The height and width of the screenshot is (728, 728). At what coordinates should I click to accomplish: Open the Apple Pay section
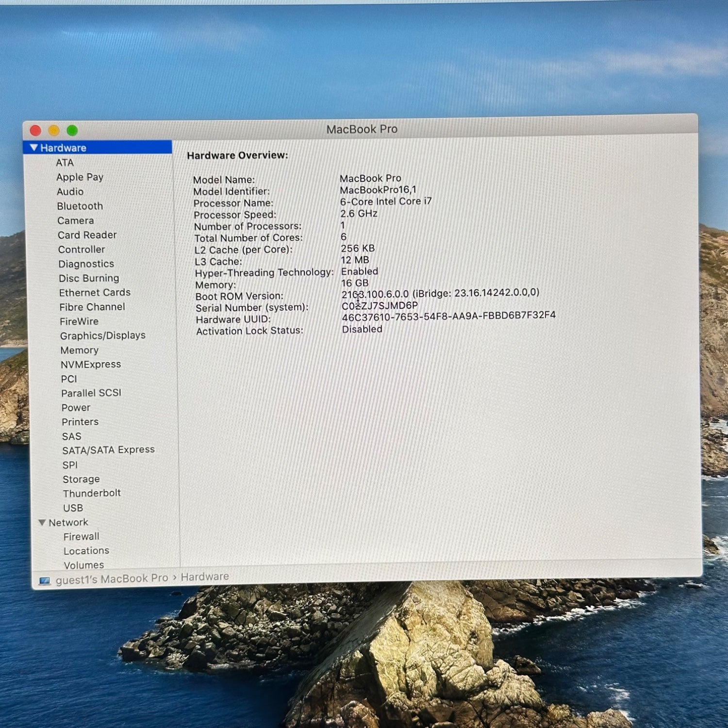coord(80,177)
